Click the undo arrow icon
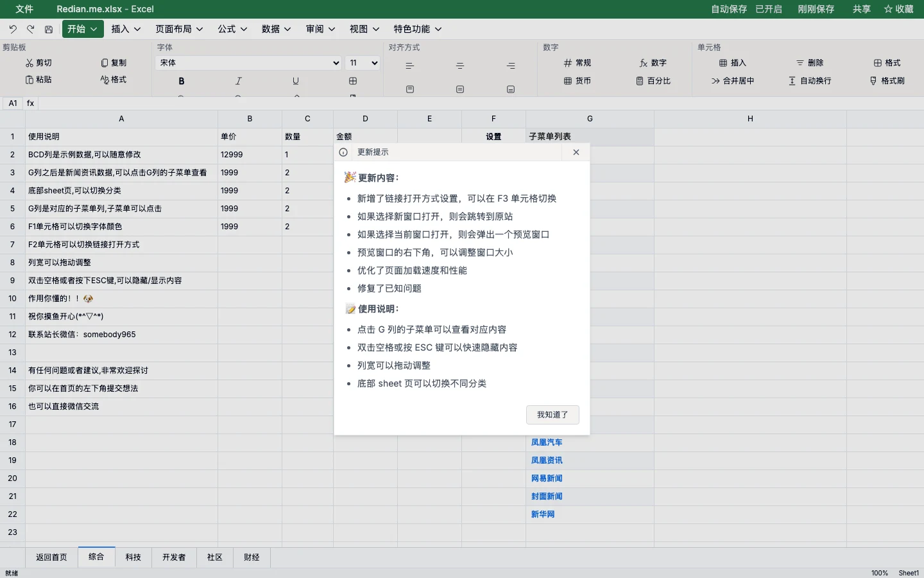 coord(13,29)
